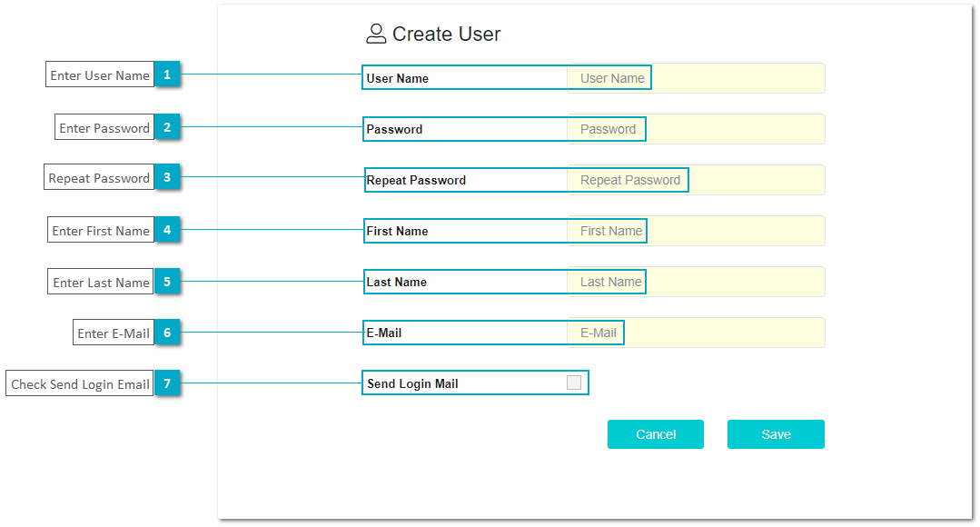Focus the E-Mail input field
The width and height of the screenshot is (980, 527).
696,333
